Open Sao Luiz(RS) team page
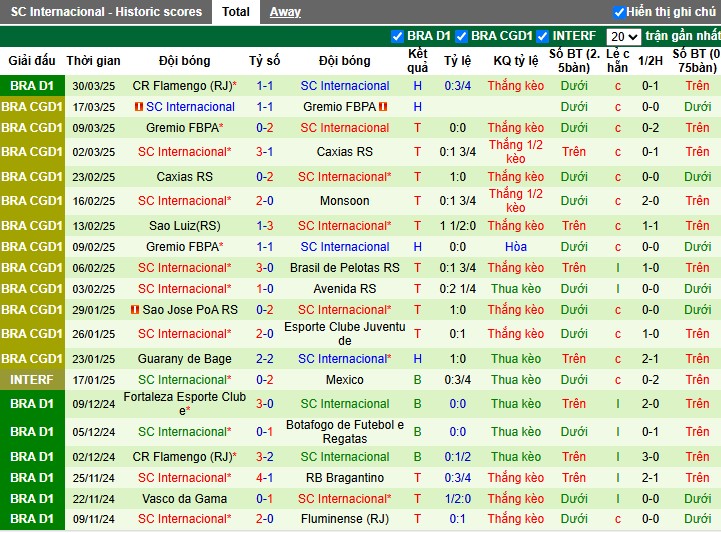This screenshot has height=533, width=721. 184,226
